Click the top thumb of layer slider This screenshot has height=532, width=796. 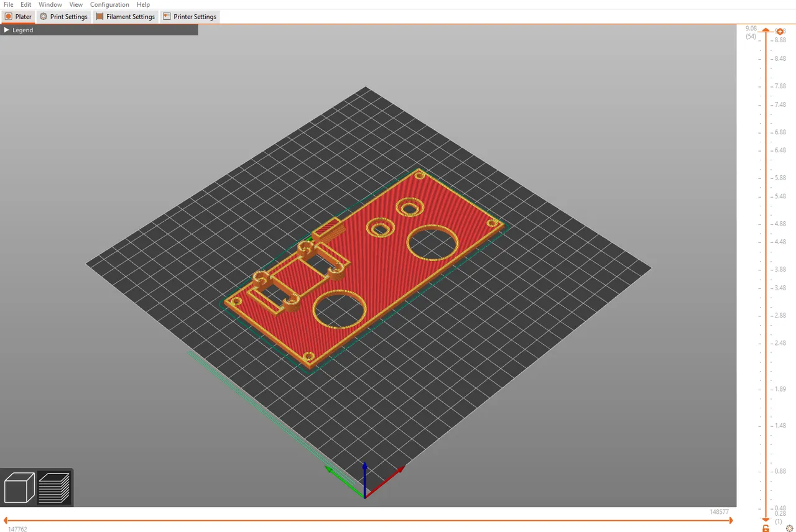[x=766, y=31]
